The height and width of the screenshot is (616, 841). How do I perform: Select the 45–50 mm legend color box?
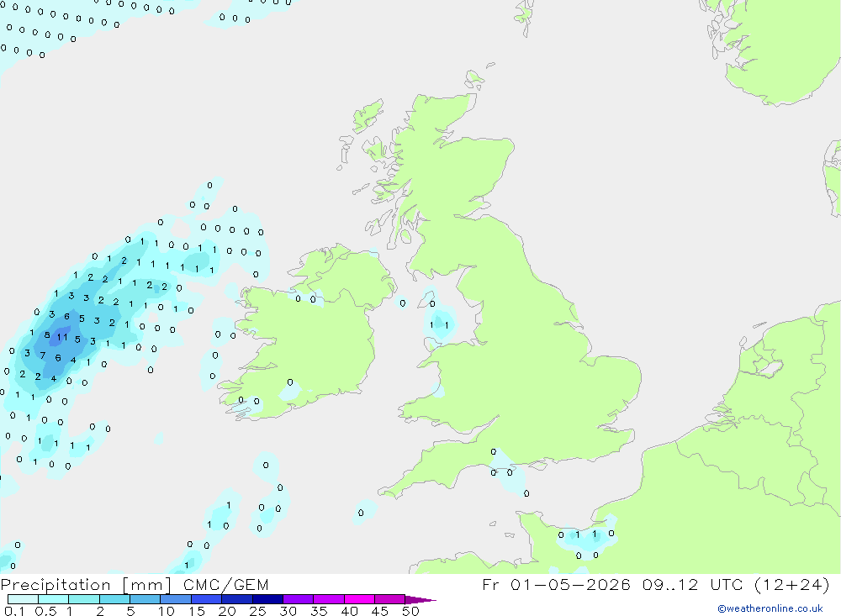(x=390, y=599)
